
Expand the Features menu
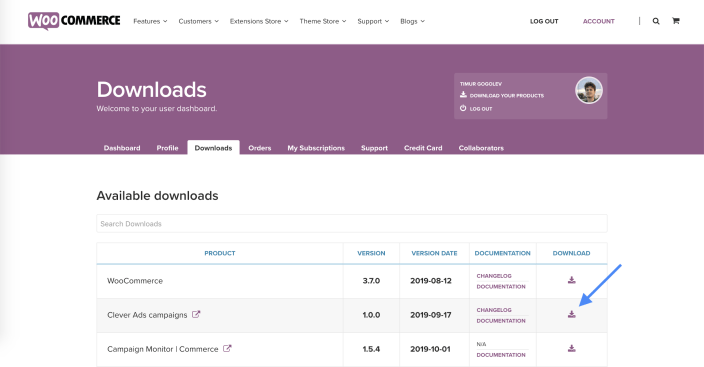pos(150,21)
